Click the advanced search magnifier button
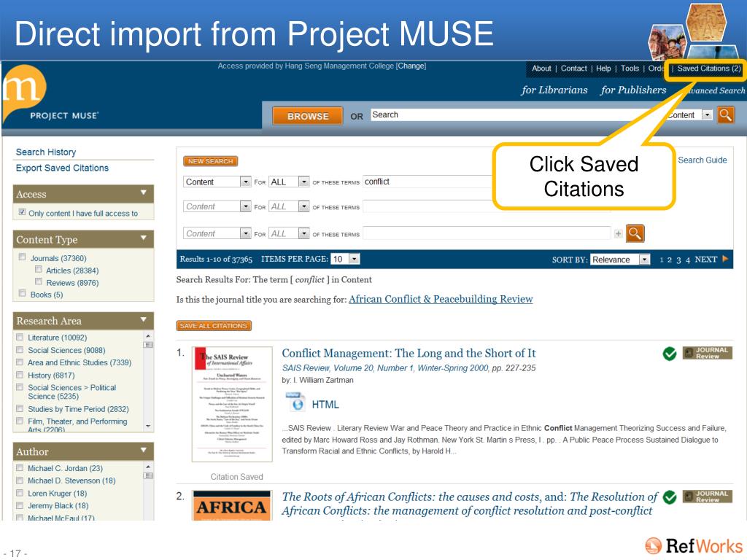 [635, 233]
